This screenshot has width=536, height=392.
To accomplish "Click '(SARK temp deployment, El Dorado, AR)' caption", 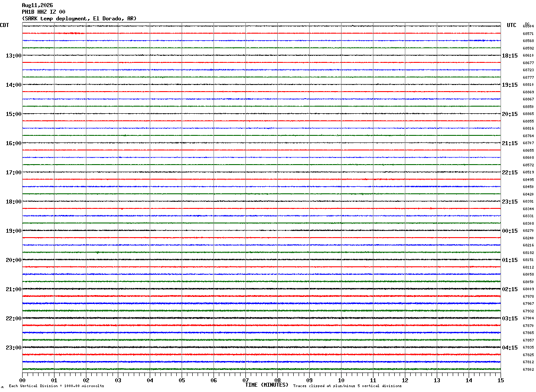I will (79, 19).
